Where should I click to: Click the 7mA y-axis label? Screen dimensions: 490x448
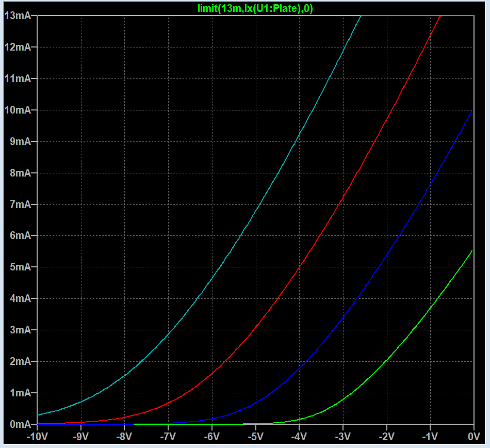(20, 204)
